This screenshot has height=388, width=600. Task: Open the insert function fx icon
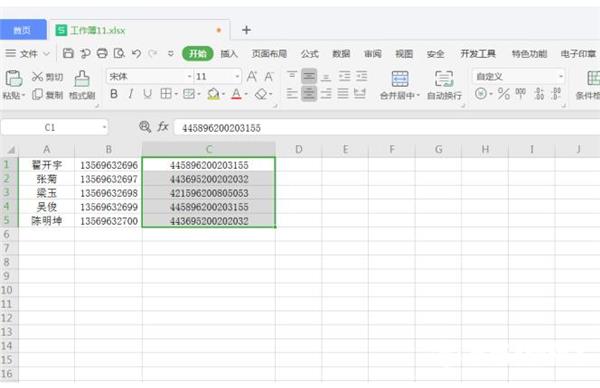coord(163,127)
